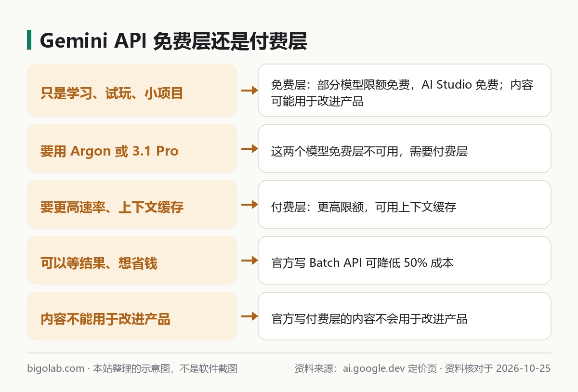Image resolution: width=578 pixels, height=392 pixels.
Task: Select the '要更高速率、上下文缓存' card
Action: click(x=132, y=204)
